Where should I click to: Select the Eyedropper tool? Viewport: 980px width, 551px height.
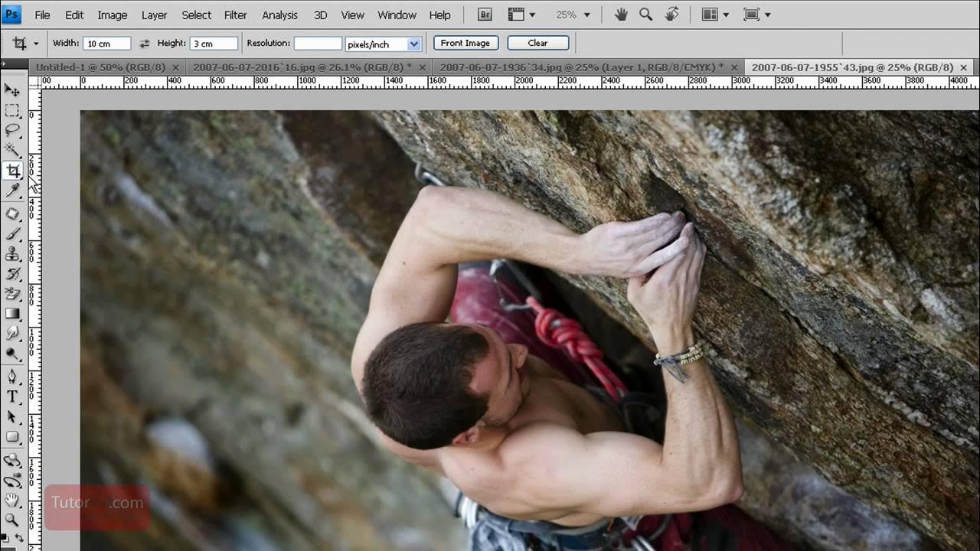click(12, 191)
